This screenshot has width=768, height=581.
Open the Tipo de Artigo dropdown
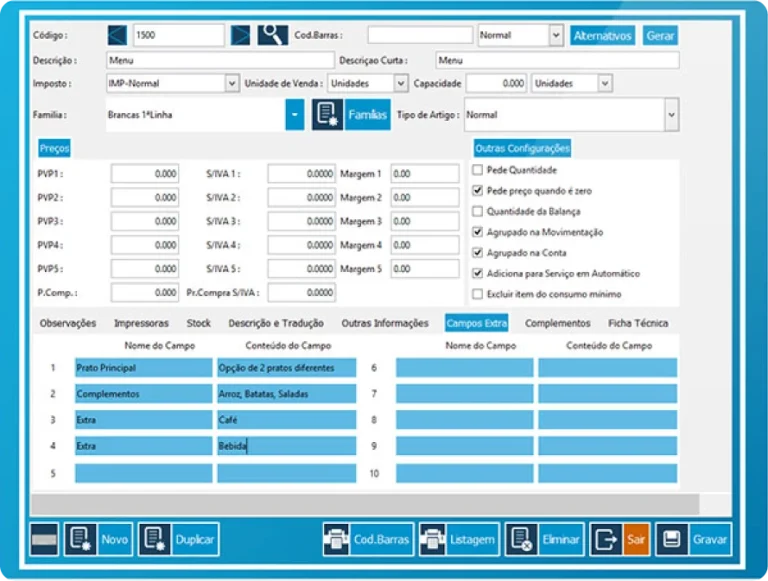pos(670,115)
